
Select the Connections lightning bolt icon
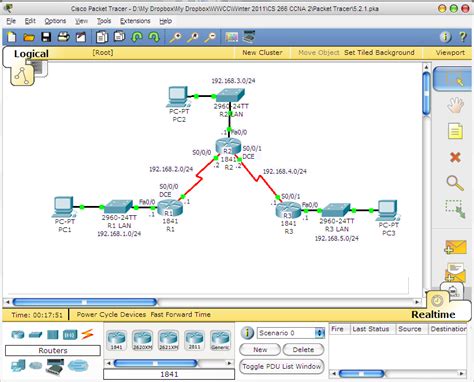[87, 334]
